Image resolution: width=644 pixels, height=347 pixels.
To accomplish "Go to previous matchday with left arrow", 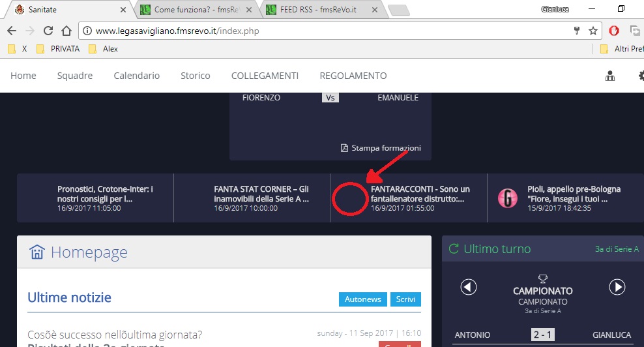I will (469, 287).
